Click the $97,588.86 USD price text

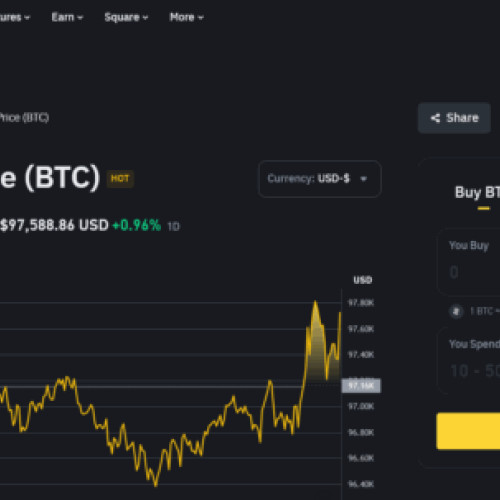click(x=54, y=225)
